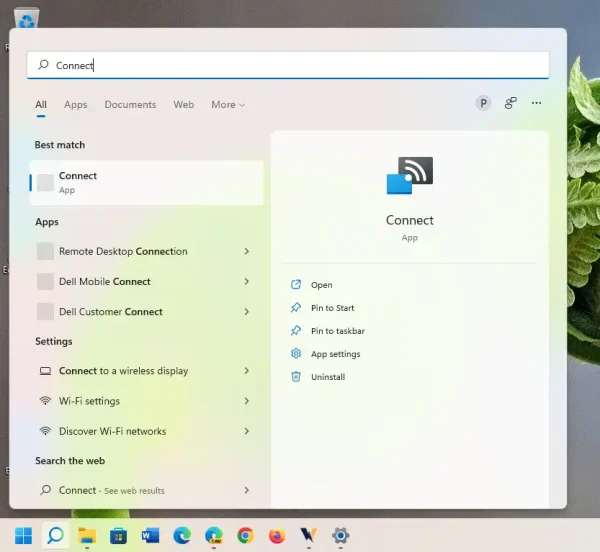600x552 pixels.
Task: Open Firefox from taskbar
Action: 277,536
